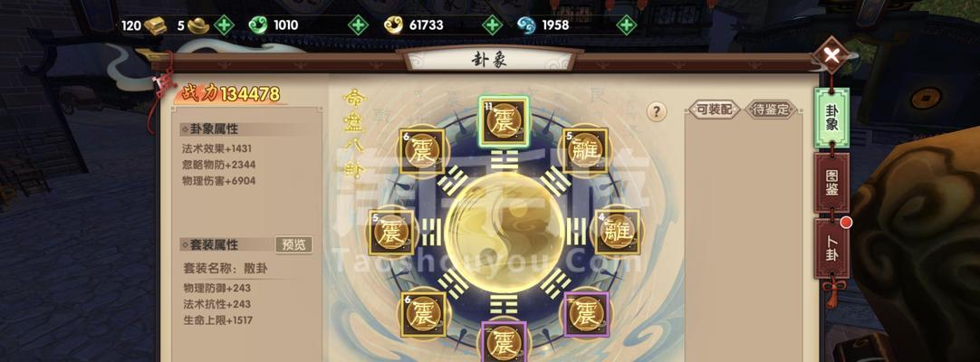Select the lower-right purple-bordered 震 slot
980x362 pixels.
point(586,314)
